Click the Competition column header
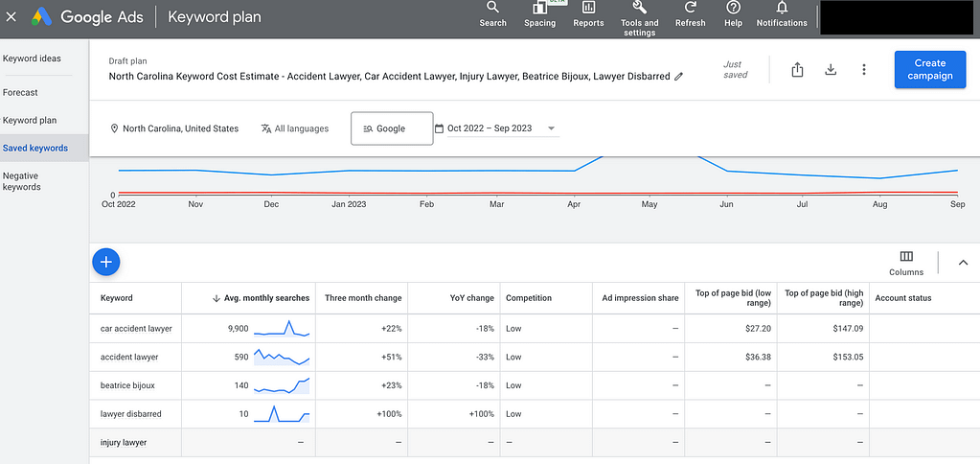This screenshot has width=980, height=464. pyautogui.click(x=529, y=298)
